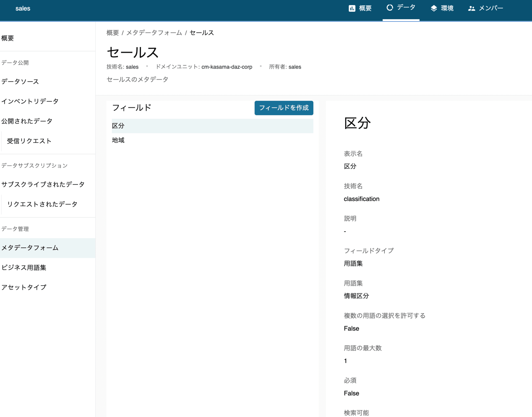
Task: Click the 概要 chart icon in top navigation
Action: 352,9
